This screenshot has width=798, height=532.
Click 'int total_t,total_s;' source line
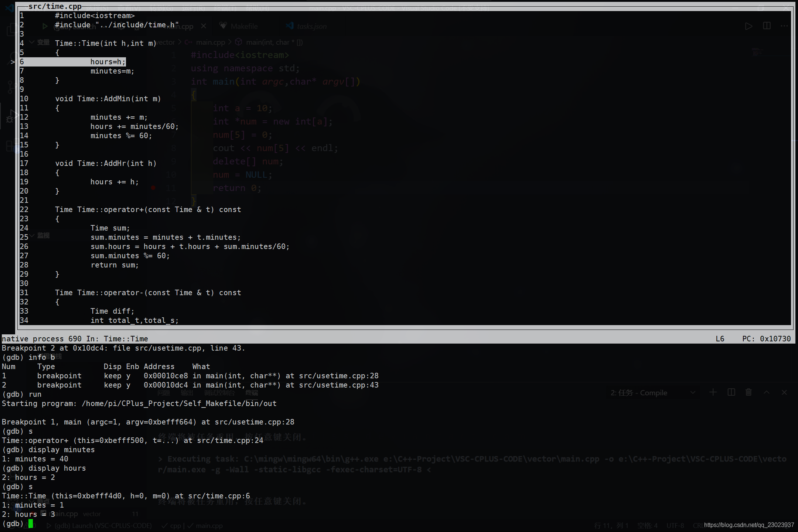pos(134,320)
